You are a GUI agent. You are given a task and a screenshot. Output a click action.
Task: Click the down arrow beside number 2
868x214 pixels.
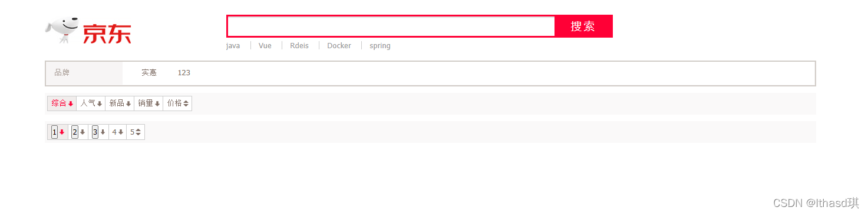point(82,132)
